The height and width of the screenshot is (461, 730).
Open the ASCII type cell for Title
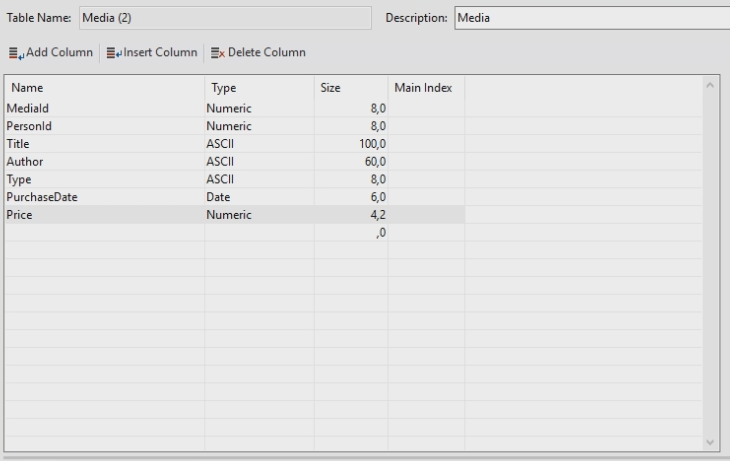[259, 144]
